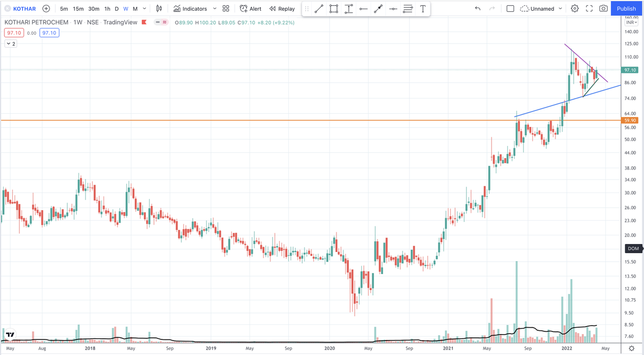Click the TradingView logo at bottom left

click(x=10, y=335)
